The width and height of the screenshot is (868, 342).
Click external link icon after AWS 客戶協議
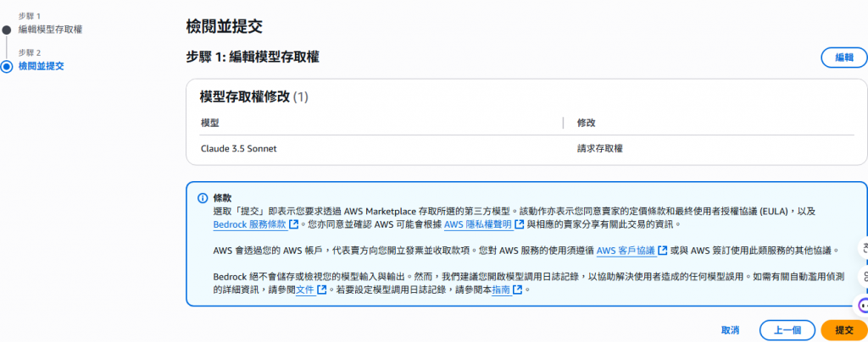coord(662,251)
